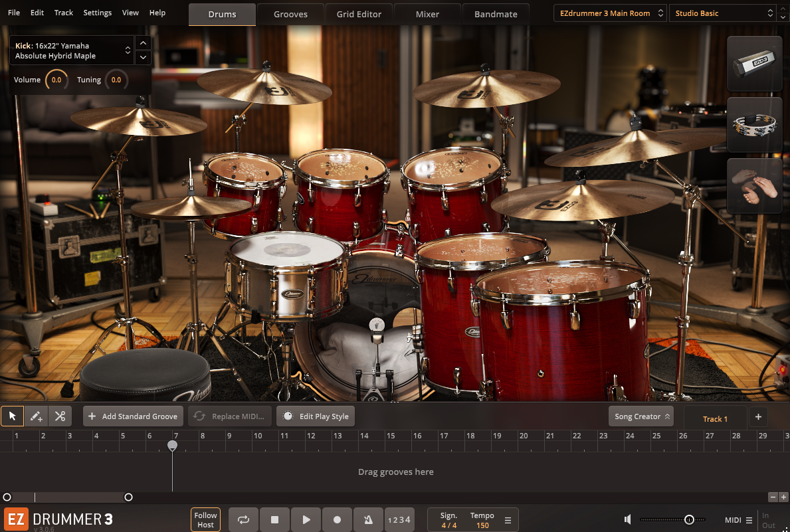
Task: Enable the 1 2 3 4 count-in
Action: click(x=399, y=520)
